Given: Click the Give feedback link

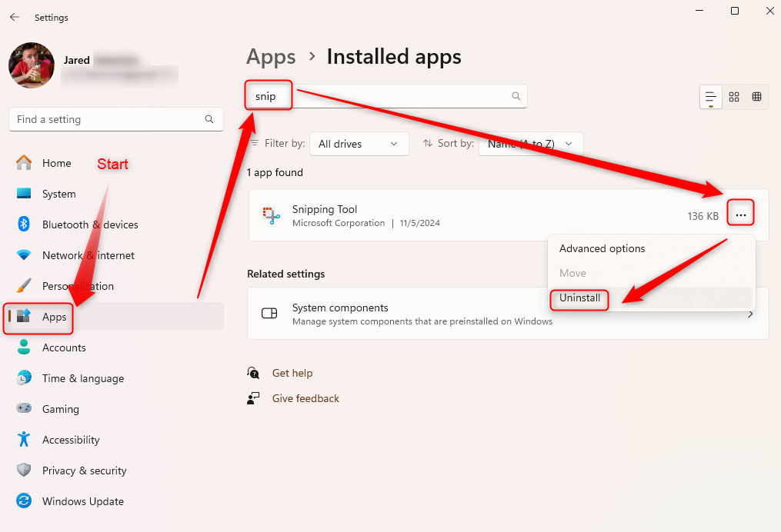Looking at the screenshot, I should point(305,398).
